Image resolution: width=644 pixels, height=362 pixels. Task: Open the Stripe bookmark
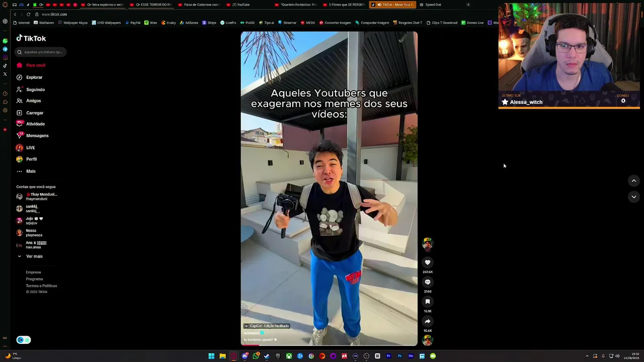pos(209,23)
